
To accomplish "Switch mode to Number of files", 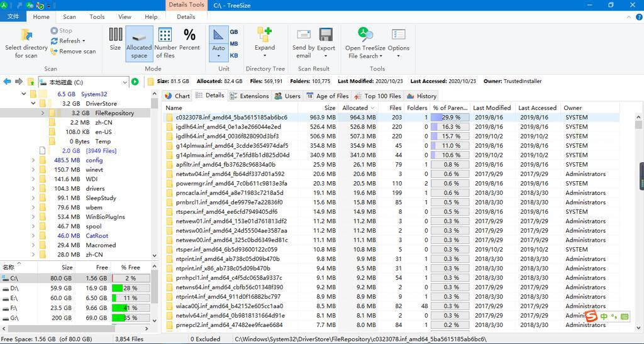I will point(165,43).
